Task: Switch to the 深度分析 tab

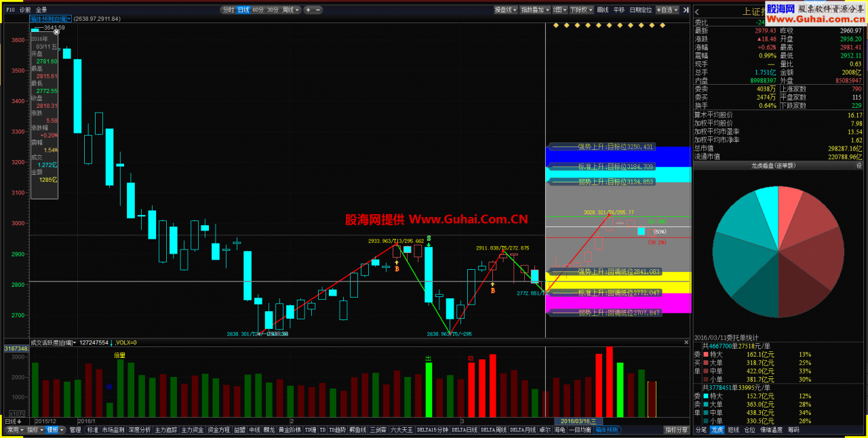Action: [140, 430]
